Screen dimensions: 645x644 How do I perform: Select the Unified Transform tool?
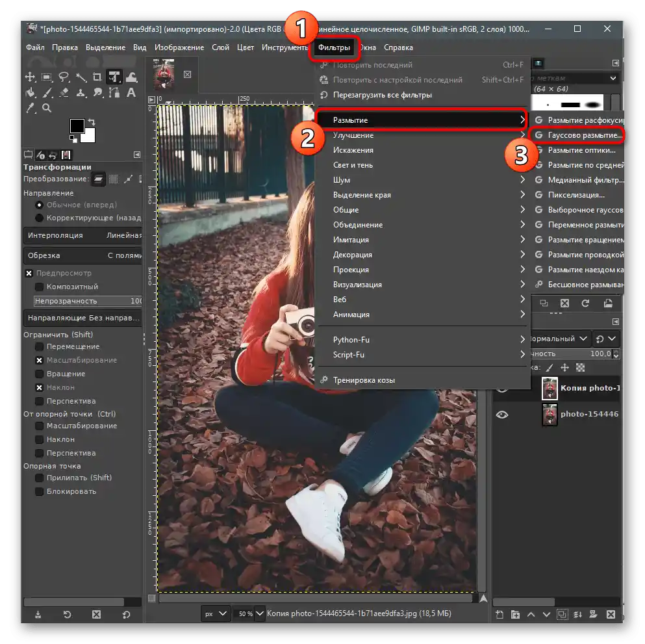[114, 77]
